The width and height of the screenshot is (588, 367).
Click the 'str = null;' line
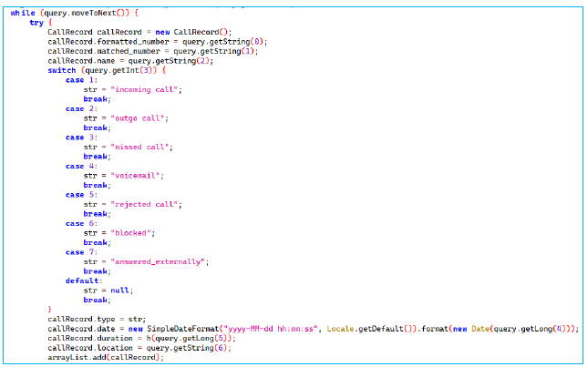108,291
